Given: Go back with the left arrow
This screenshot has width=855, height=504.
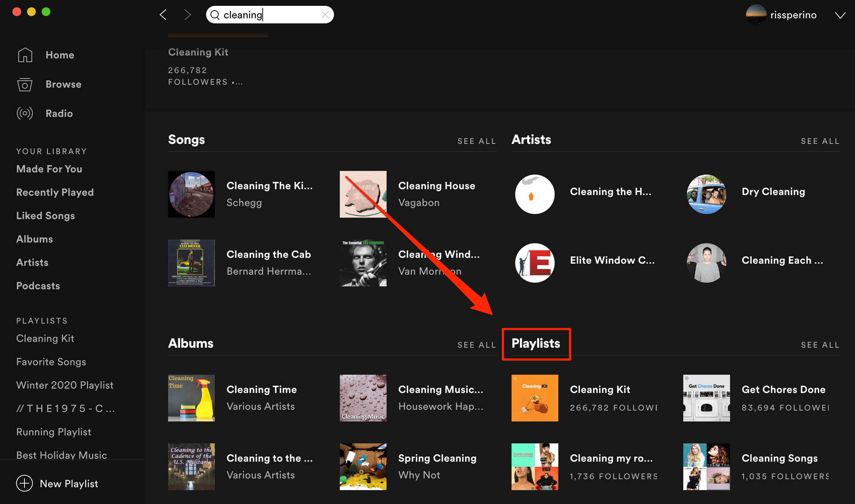Looking at the screenshot, I should tap(163, 15).
